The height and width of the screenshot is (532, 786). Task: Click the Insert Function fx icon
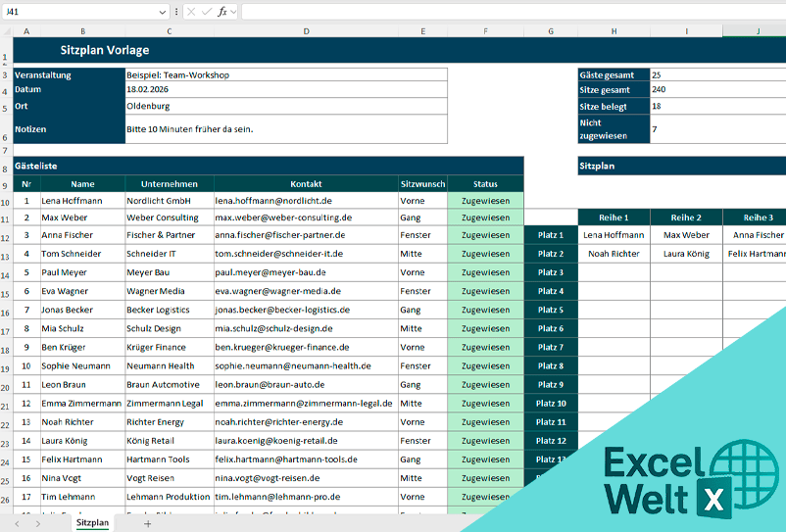[x=221, y=12]
